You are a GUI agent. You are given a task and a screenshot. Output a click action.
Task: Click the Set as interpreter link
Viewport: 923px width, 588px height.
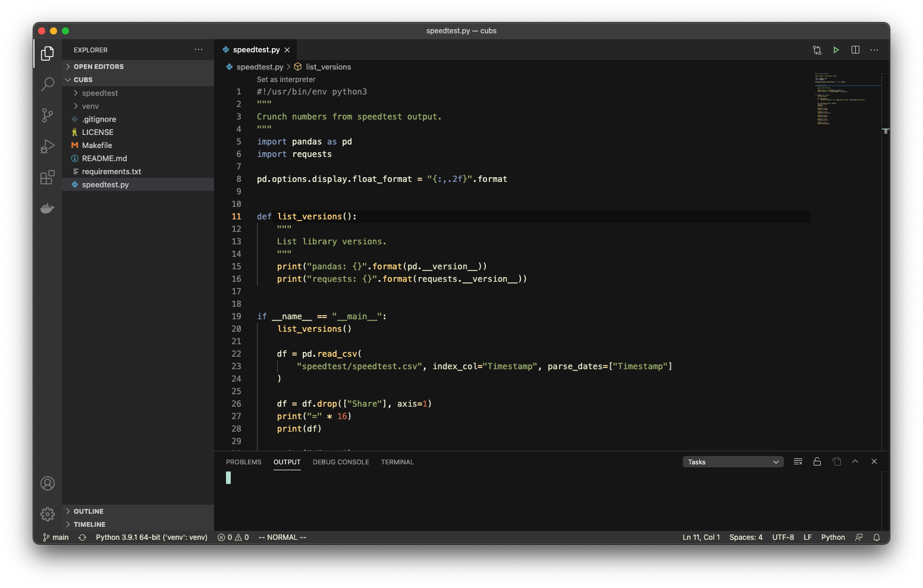tap(286, 80)
